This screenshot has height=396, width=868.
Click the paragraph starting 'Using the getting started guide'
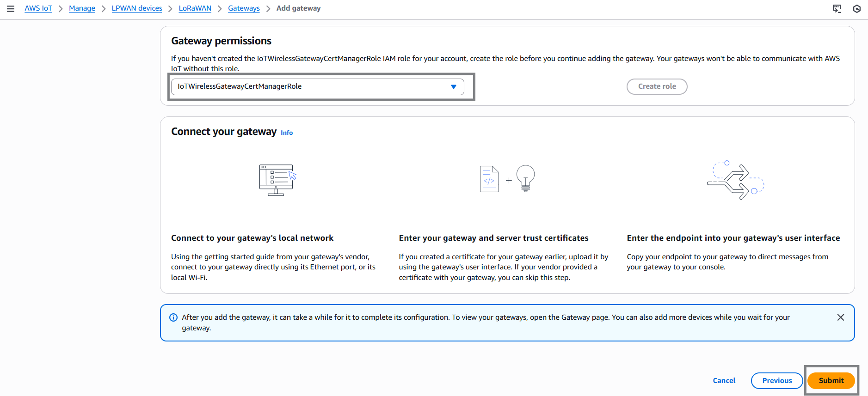[x=273, y=267]
